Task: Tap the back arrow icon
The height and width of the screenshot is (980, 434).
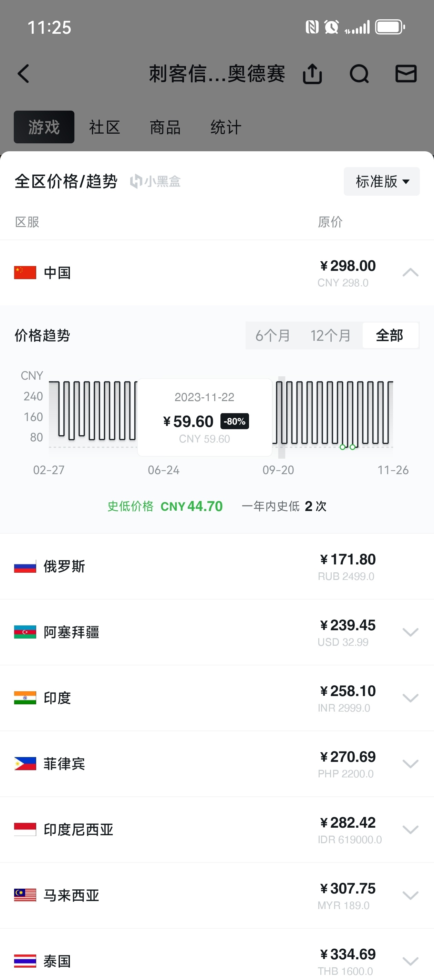Action: [23, 74]
